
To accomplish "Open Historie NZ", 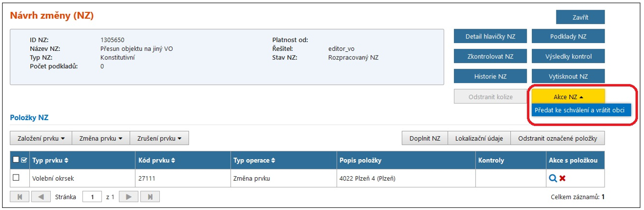I will click(490, 77).
